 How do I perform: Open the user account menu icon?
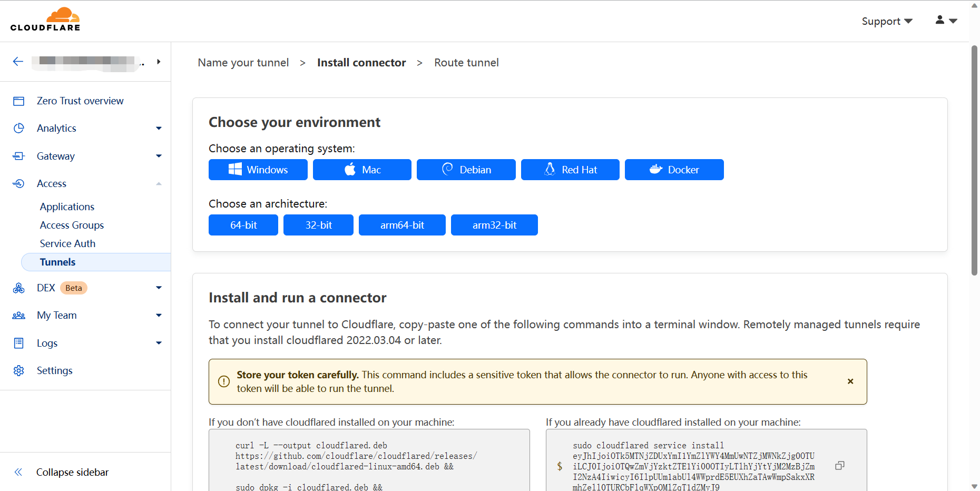pos(946,21)
